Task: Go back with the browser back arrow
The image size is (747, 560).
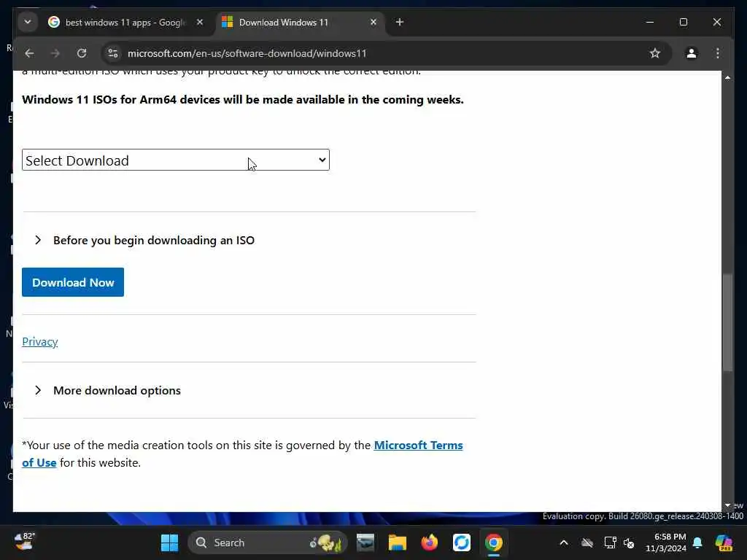Action: coord(29,53)
